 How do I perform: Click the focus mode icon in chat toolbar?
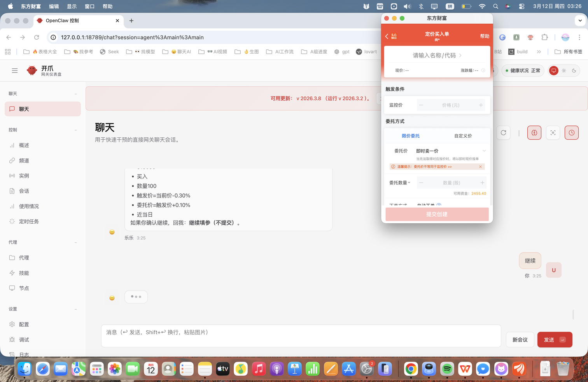pyautogui.click(x=553, y=133)
